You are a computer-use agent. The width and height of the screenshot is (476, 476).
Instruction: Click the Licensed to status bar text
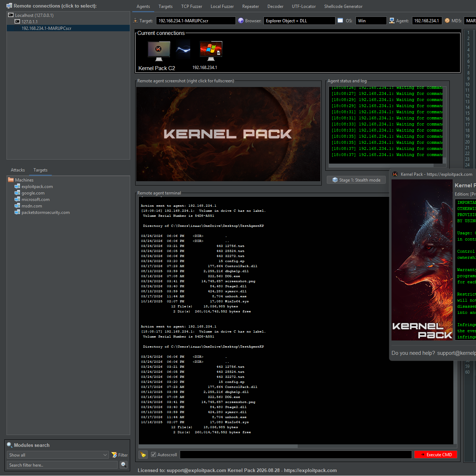click(x=237, y=470)
